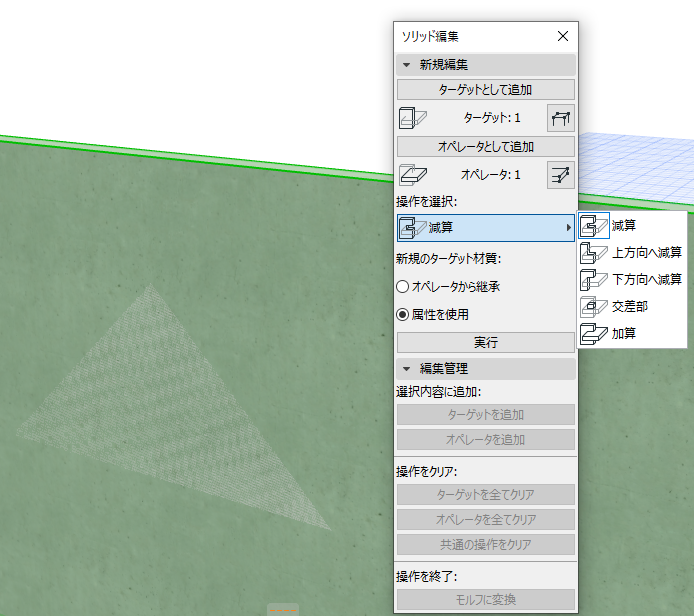
Task: Click the target pick-up icon button beside ターゲット: 1
Action: (561, 118)
